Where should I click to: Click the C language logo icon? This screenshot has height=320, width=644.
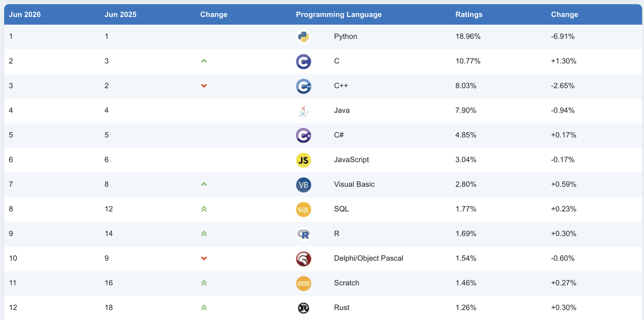303,61
